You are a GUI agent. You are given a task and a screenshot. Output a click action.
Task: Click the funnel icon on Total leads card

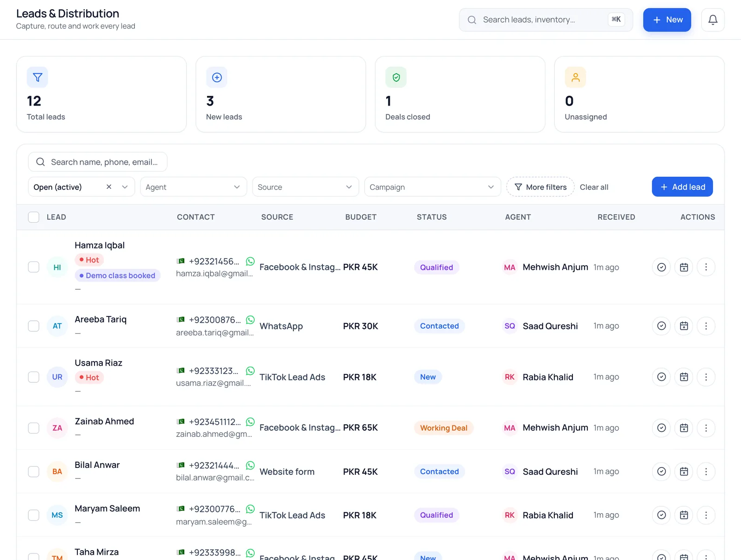tap(38, 77)
